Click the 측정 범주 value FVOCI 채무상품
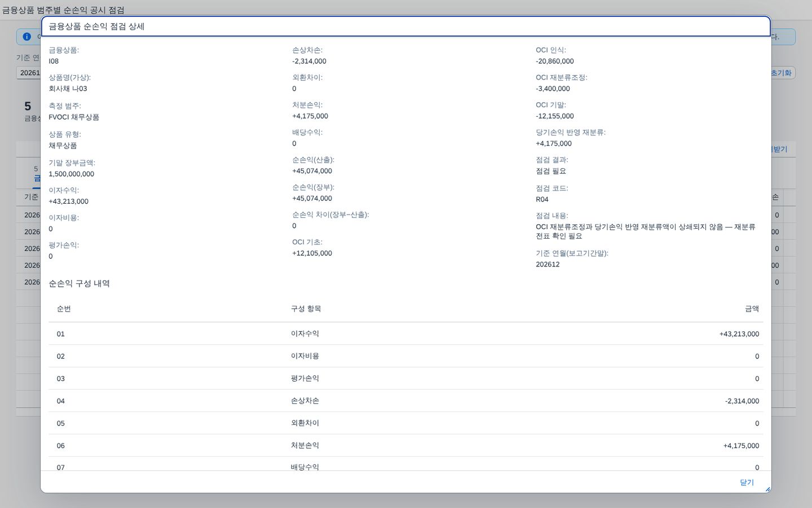The width and height of the screenshot is (812, 508). [x=74, y=117]
